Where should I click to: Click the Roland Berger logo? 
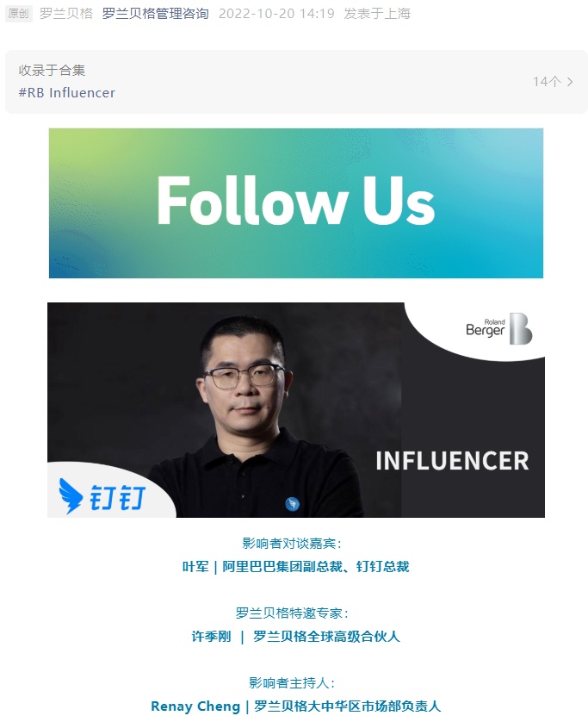tap(498, 328)
